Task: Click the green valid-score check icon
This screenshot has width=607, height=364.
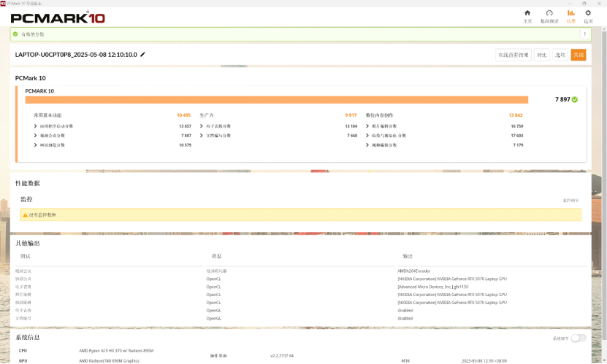Action: pos(15,34)
